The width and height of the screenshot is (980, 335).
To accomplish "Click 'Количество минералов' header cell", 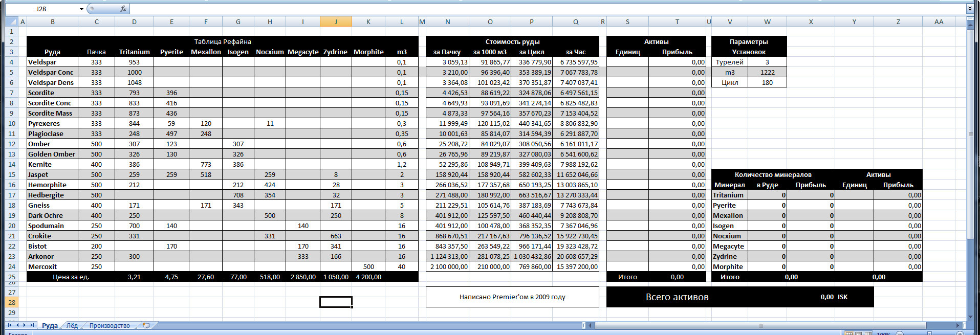I will point(773,174).
